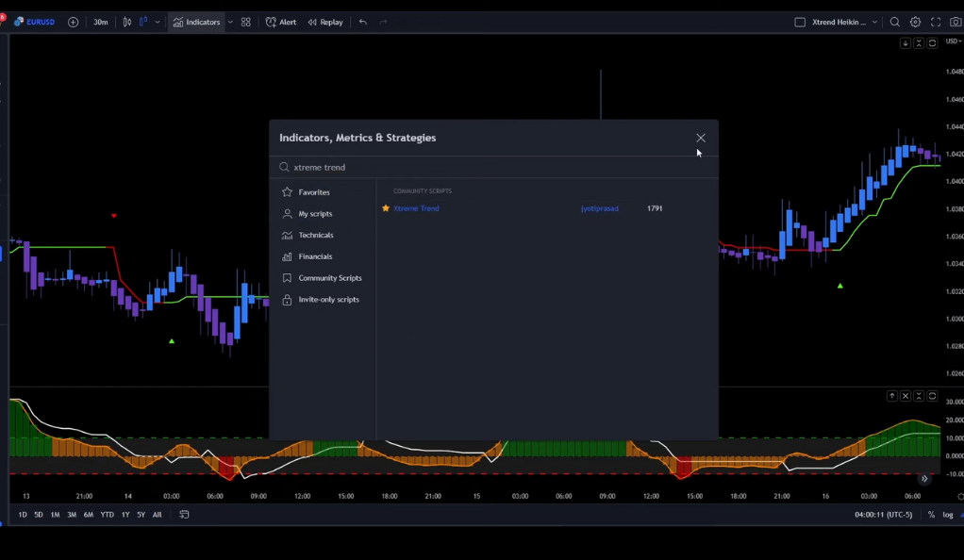The height and width of the screenshot is (560, 964).
Task: Toggle the percent scale
Action: tap(931, 515)
